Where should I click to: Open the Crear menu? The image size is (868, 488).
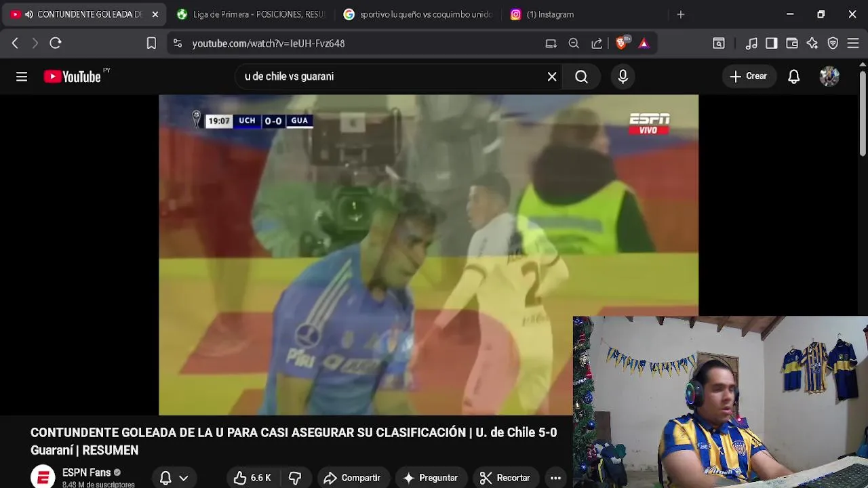(x=748, y=77)
